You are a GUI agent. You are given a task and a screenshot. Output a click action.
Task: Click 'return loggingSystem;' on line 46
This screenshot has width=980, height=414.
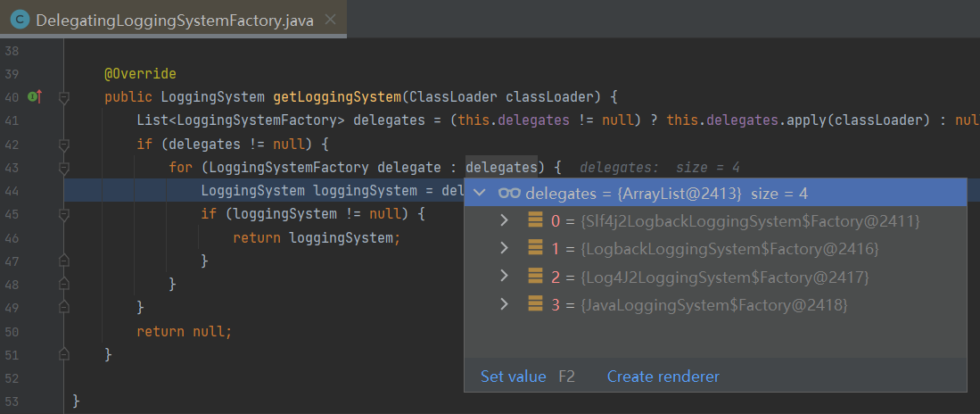(317, 237)
